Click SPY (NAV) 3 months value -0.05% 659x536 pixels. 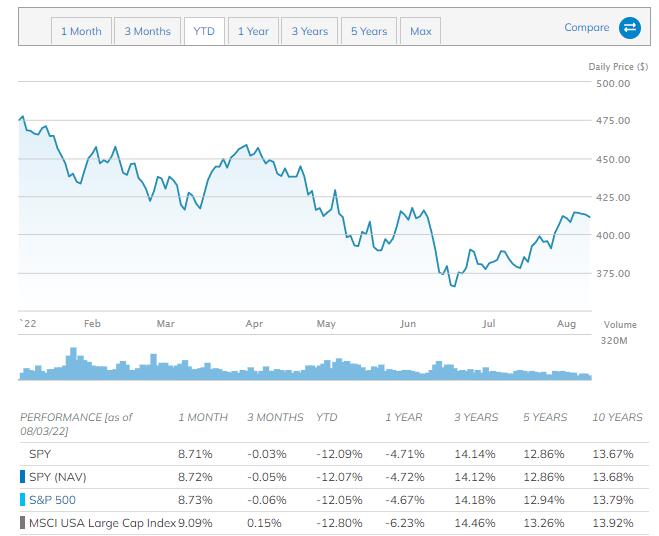click(x=267, y=477)
